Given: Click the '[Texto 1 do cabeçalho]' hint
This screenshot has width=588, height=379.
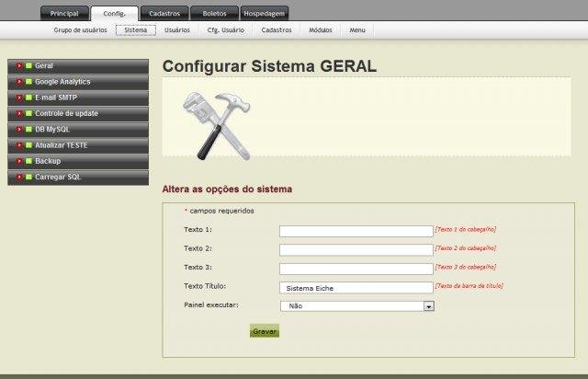Looking at the screenshot, I should coord(466,229).
